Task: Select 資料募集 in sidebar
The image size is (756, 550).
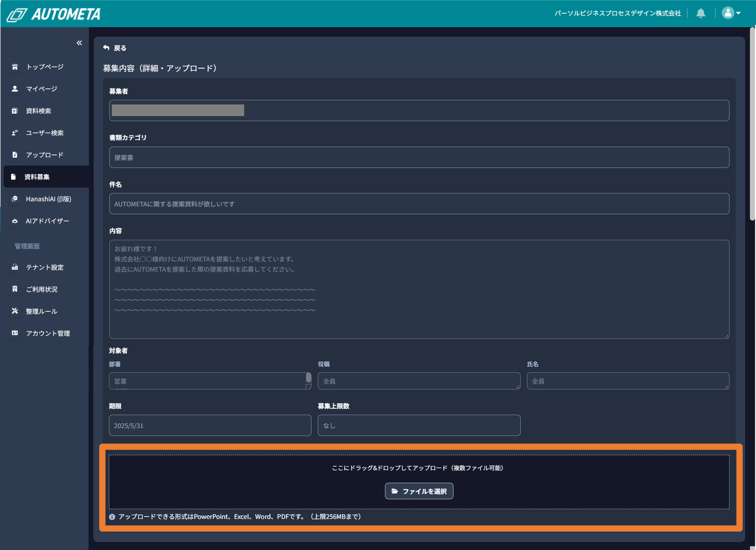Action: coord(46,177)
